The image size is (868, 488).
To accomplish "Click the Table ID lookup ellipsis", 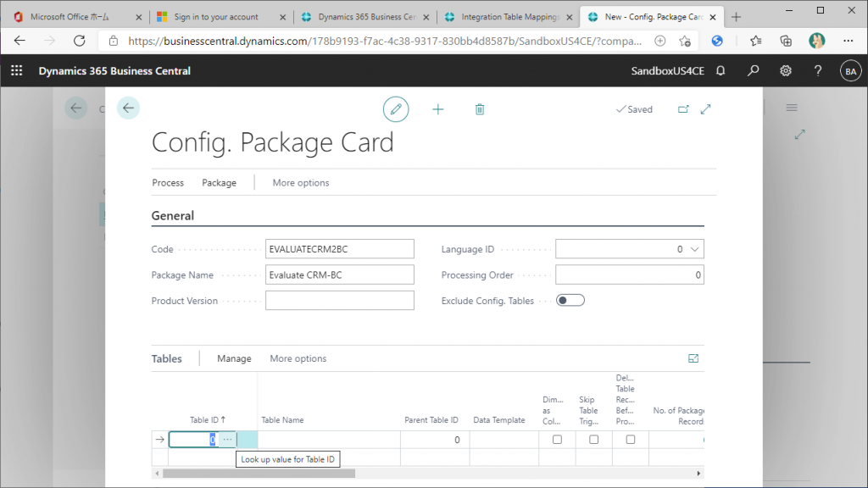I will tap(227, 440).
